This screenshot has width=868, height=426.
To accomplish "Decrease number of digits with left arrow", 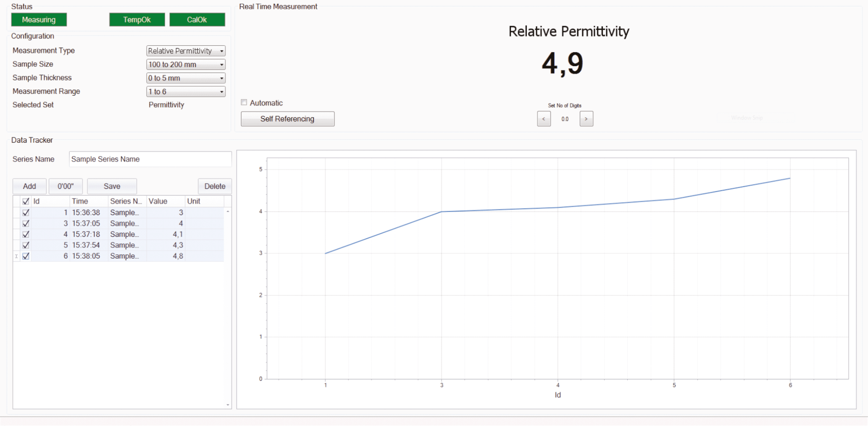I will point(544,119).
